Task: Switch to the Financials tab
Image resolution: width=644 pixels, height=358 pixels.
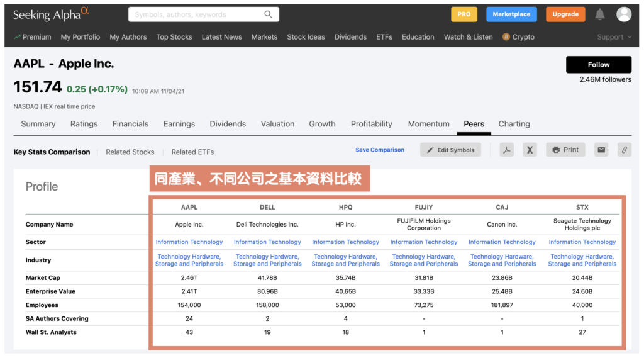Action: [131, 124]
